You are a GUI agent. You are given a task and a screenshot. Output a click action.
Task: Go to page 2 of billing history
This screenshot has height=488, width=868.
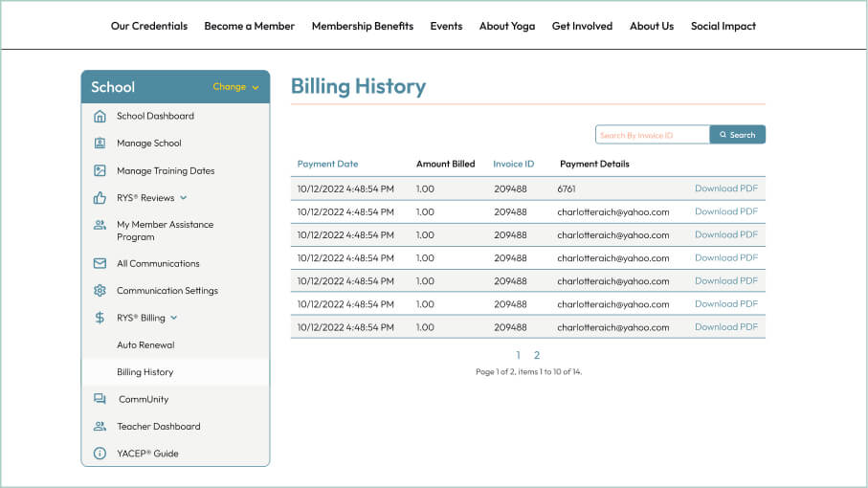pos(537,355)
